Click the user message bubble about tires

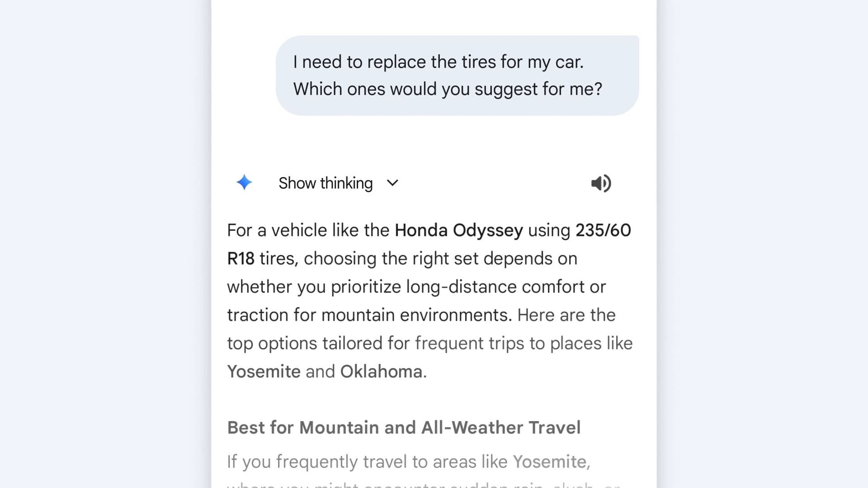(457, 75)
